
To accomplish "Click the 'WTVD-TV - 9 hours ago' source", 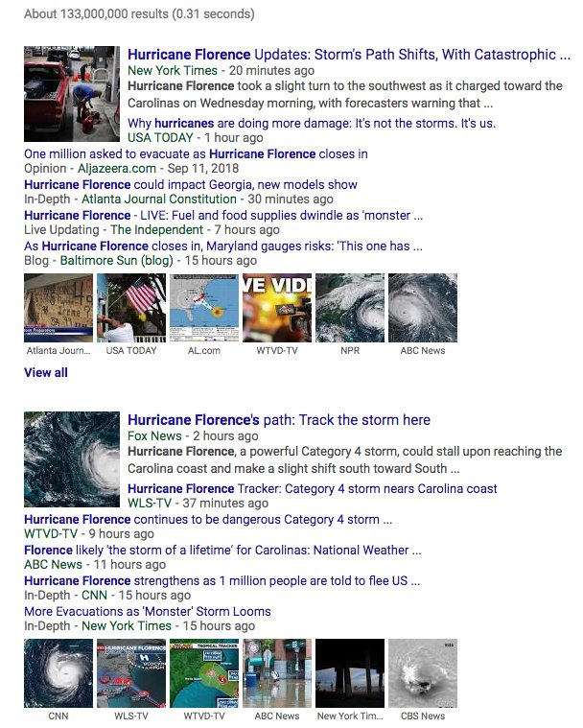I will (x=89, y=533).
